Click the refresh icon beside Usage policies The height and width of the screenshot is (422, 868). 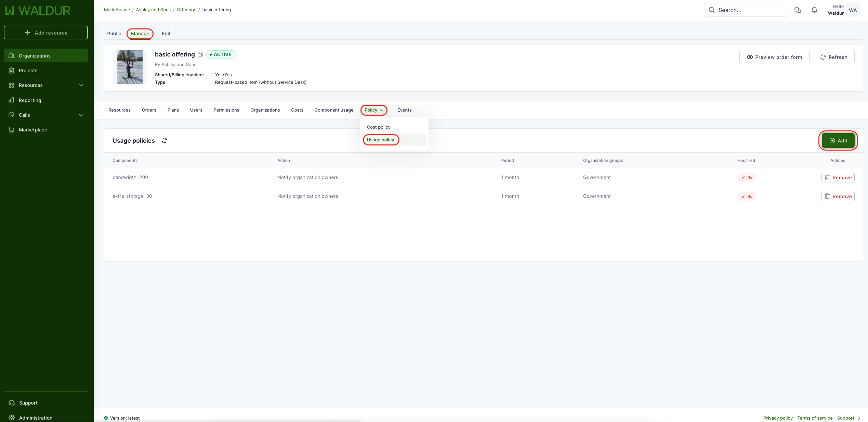coord(165,141)
